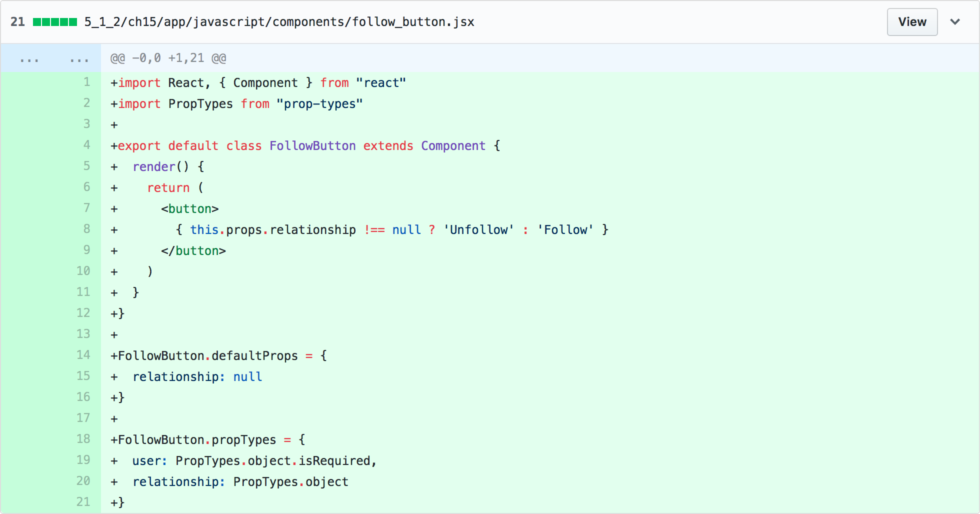Click the return keyword on line 6

[x=168, y=187]
